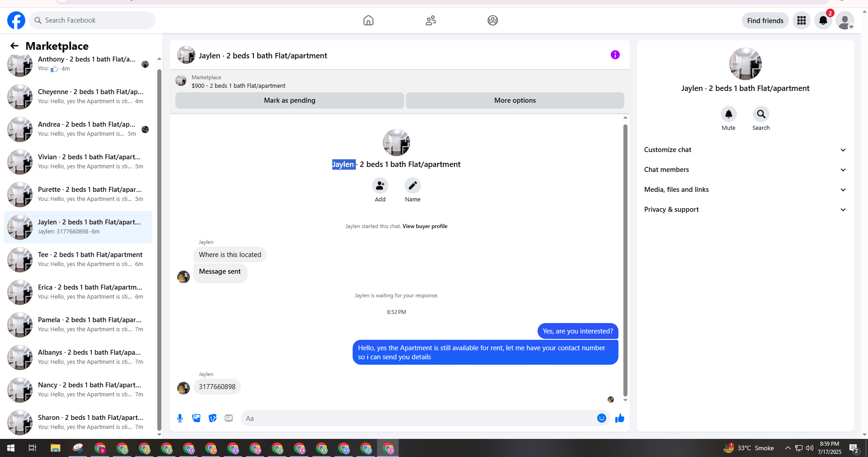This screenshot has width=868, height=457.
Task: Open the taskbar notification center icon
Action: pos(854,448)
